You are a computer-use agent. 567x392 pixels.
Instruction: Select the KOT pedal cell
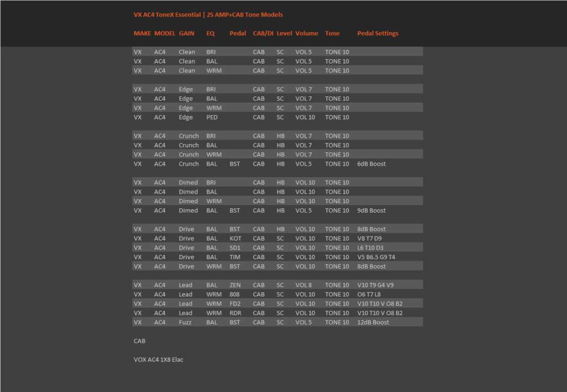[x=235, y=238]
